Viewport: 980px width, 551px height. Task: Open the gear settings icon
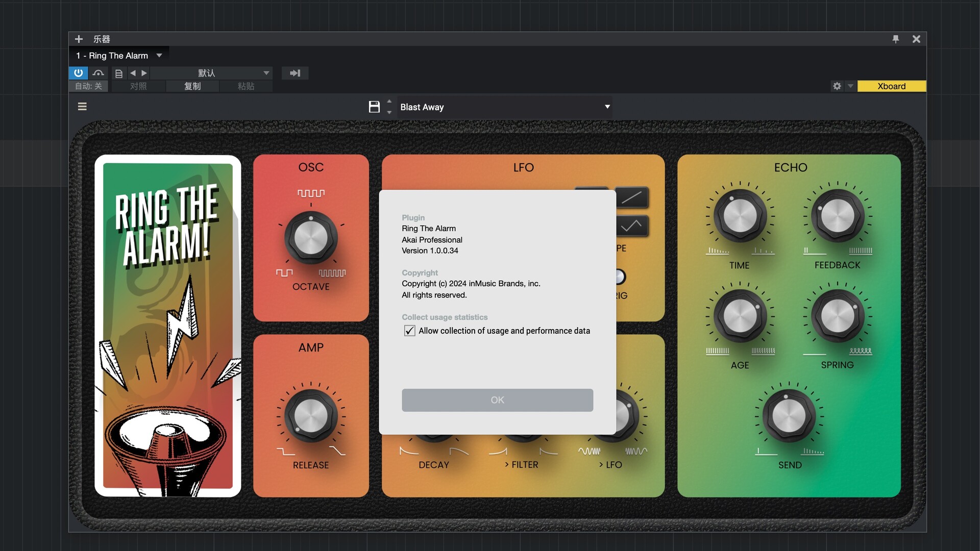pyautogui.click(x=837, y=86)
